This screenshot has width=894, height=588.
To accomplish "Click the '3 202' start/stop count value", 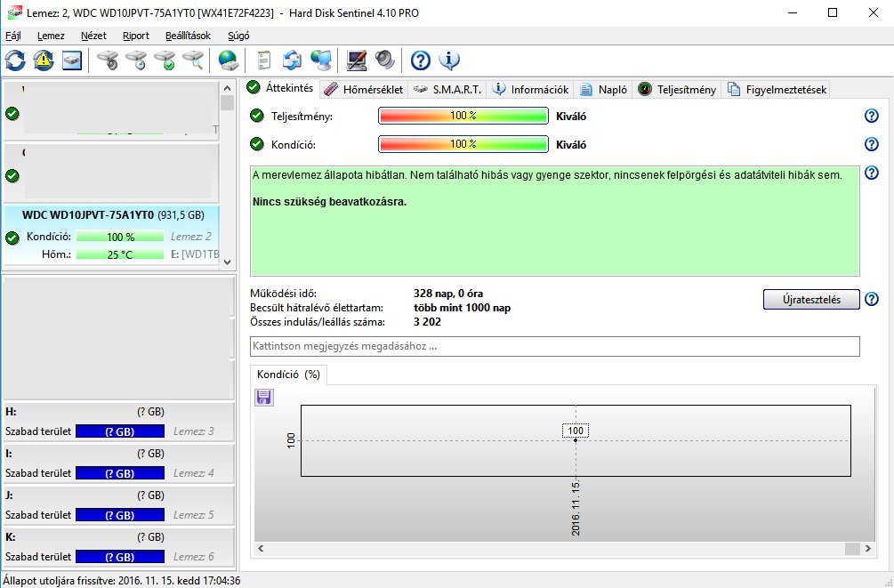I will coord(427,322).
